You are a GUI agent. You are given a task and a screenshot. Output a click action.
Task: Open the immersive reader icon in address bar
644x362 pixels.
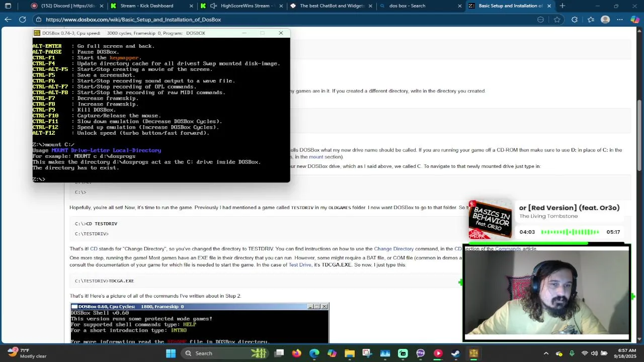point(541,20)
